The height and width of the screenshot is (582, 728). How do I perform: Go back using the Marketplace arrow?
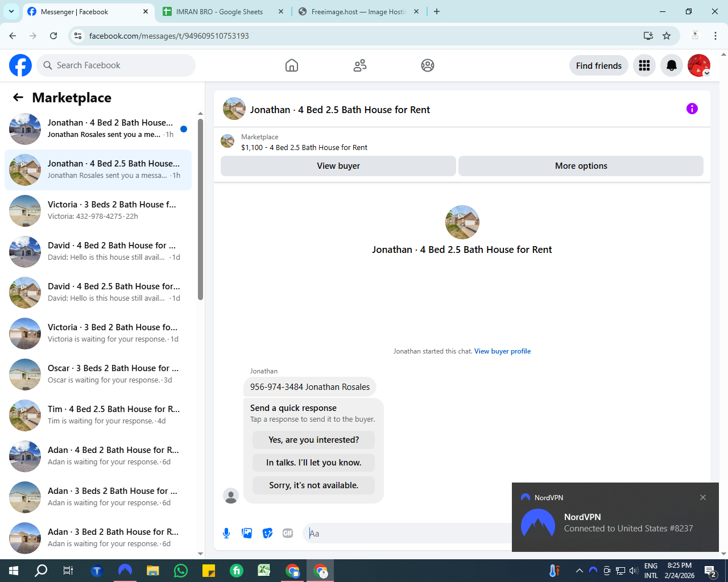[18, 97]
